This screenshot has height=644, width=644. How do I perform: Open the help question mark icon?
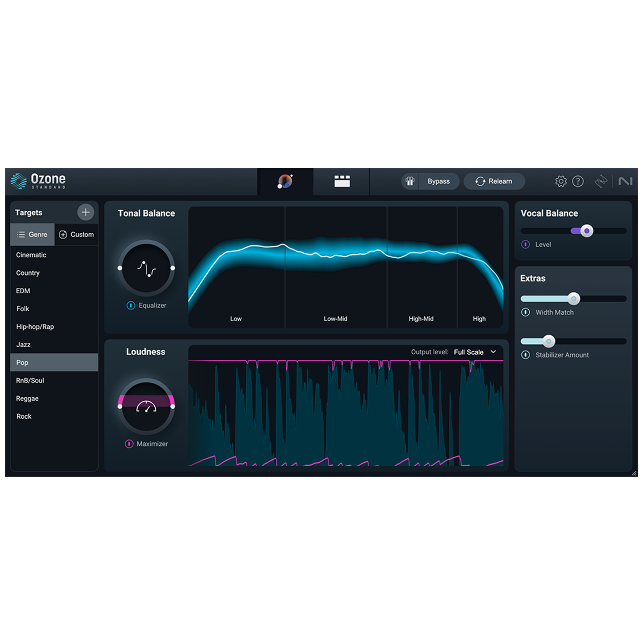(578, 181)
